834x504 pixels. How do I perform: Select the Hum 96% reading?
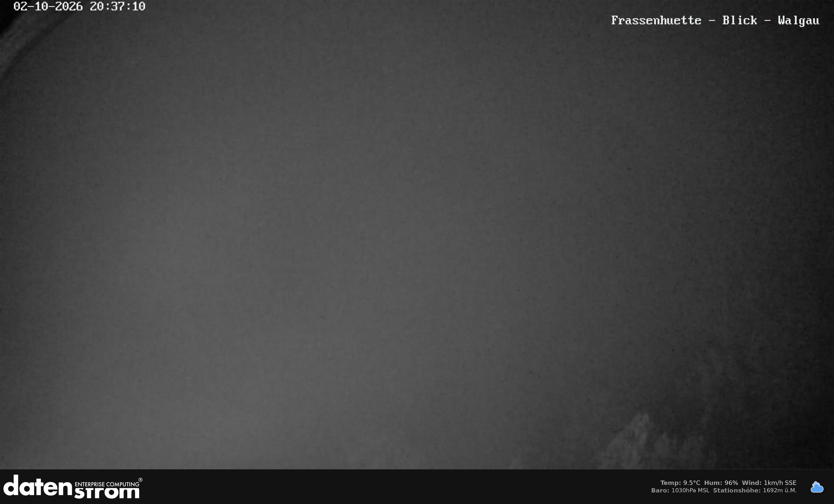721,483
